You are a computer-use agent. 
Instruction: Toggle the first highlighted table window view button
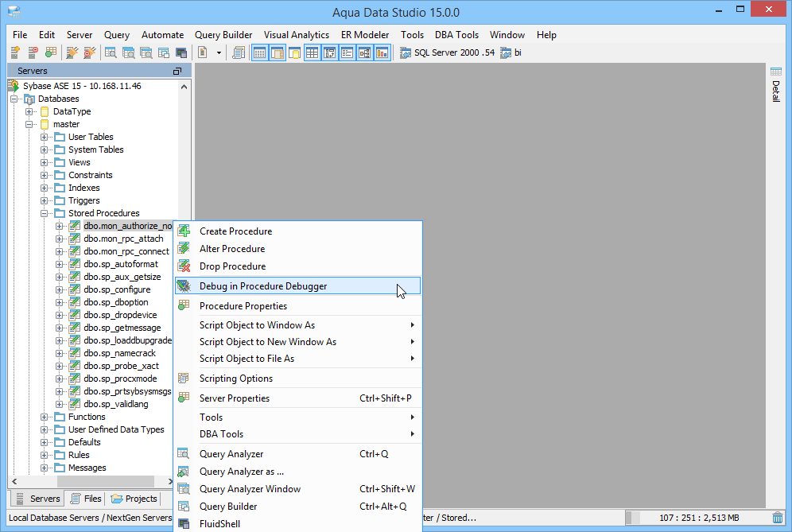(x=259, y=52)
